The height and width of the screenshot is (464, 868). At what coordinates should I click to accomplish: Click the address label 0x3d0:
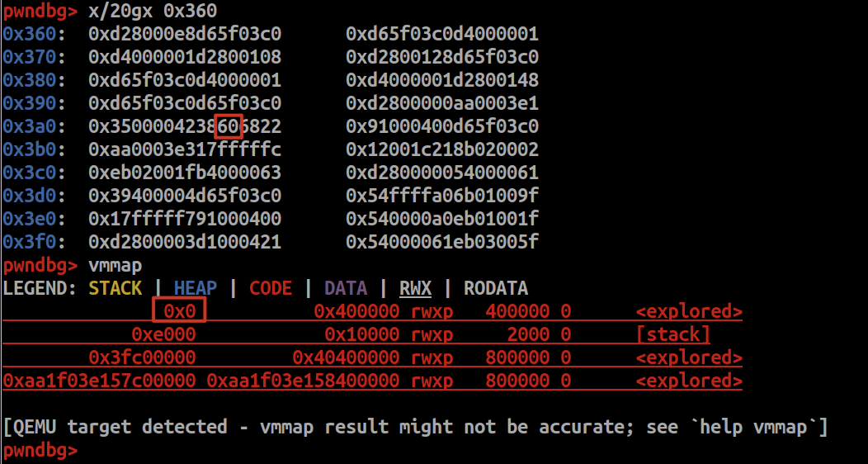[34, 196]
